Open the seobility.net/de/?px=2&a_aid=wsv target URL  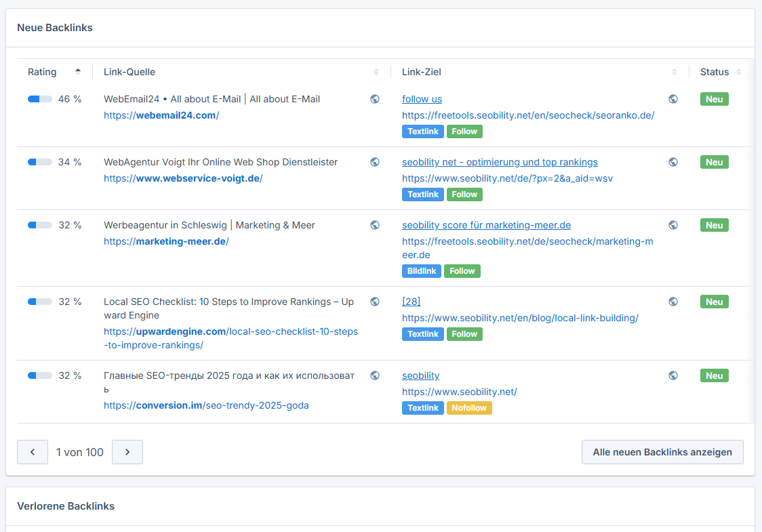pos(507,179)
